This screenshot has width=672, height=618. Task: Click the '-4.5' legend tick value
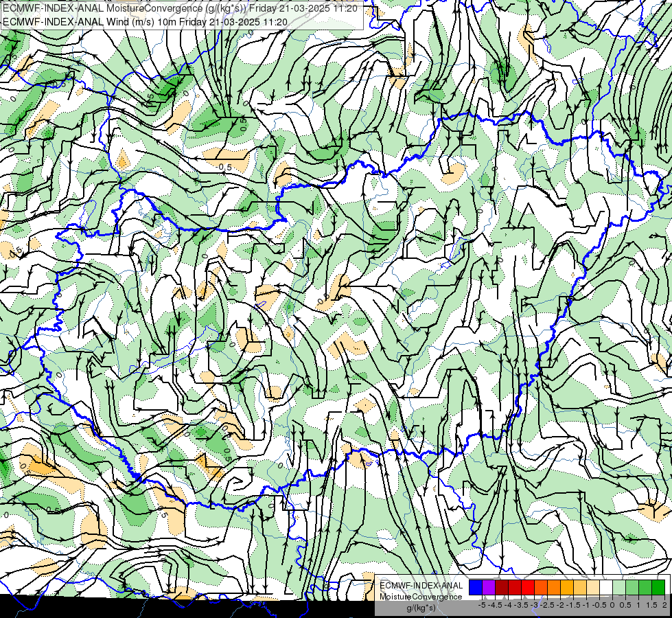[x=495, y=605]
